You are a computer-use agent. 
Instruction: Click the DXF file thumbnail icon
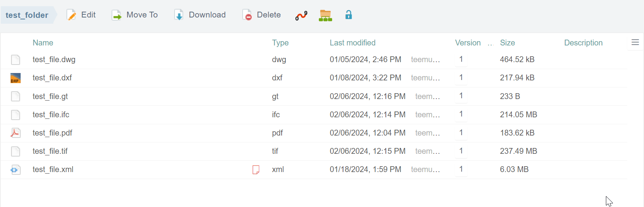tap(16, 78)
